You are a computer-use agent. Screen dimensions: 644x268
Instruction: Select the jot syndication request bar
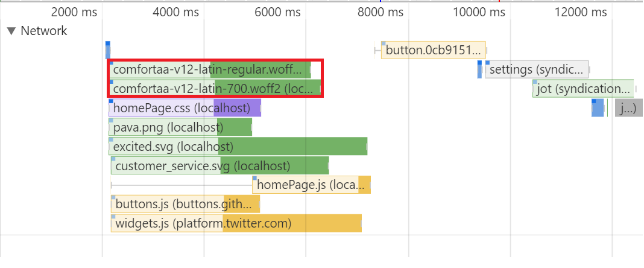click(582, 89)
